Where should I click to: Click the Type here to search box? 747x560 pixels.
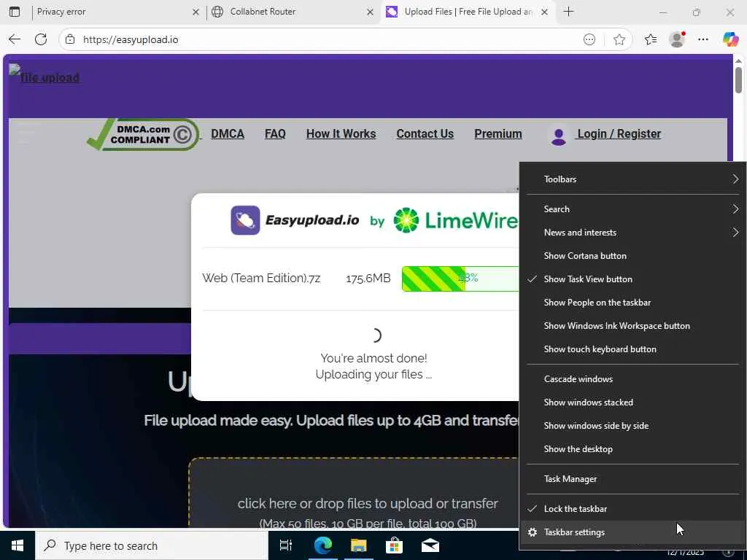(x=152, y=545)
